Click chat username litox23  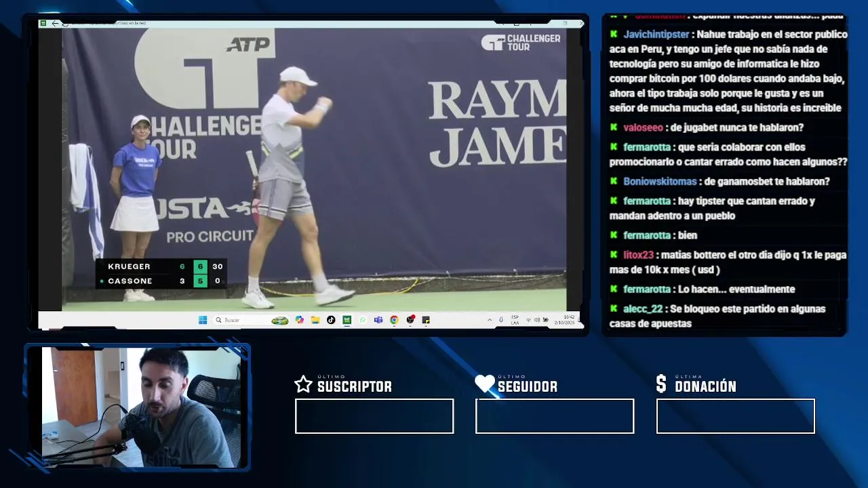(638, 256)
